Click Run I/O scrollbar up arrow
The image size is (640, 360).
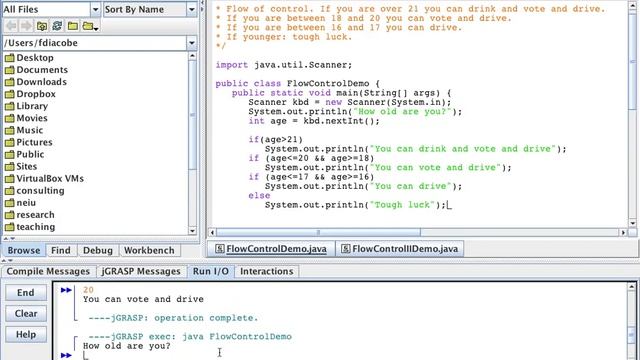(632, 287)
